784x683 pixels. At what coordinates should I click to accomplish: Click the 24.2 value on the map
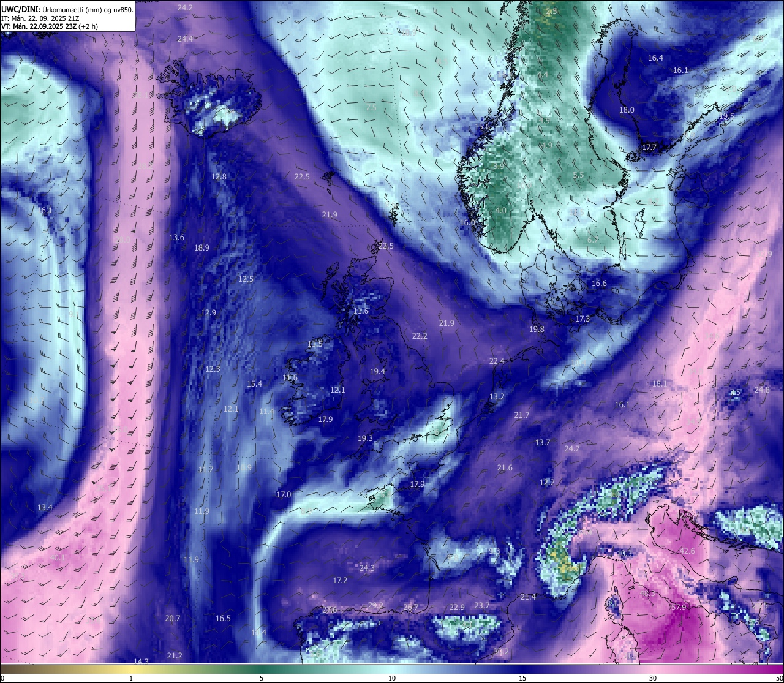click(x=185, y=7)
